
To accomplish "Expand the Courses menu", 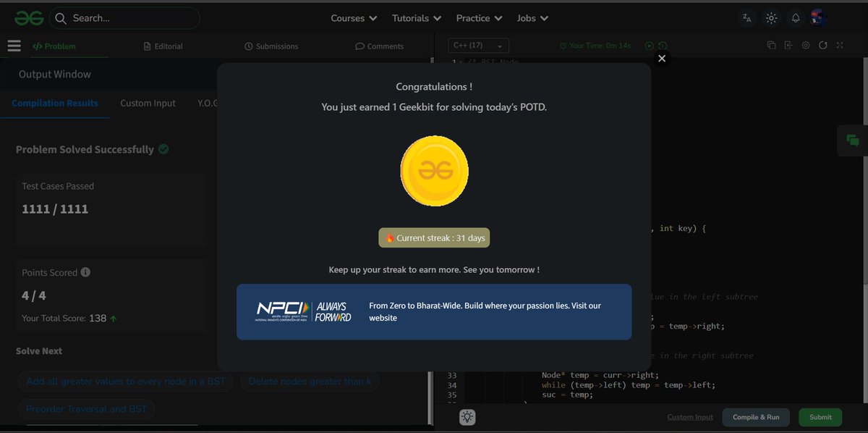I will pos(354,18).
